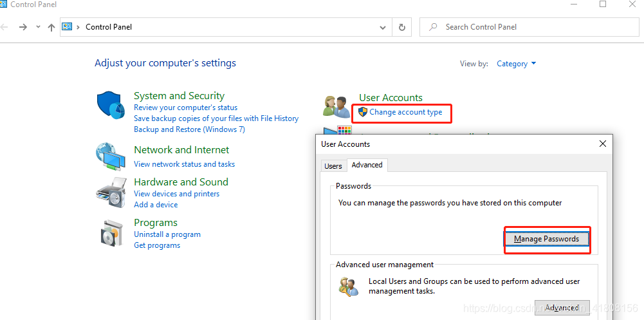Expand the address bar history dropdown
Screen dimensions: 644x320
click(x=383, y=28)
